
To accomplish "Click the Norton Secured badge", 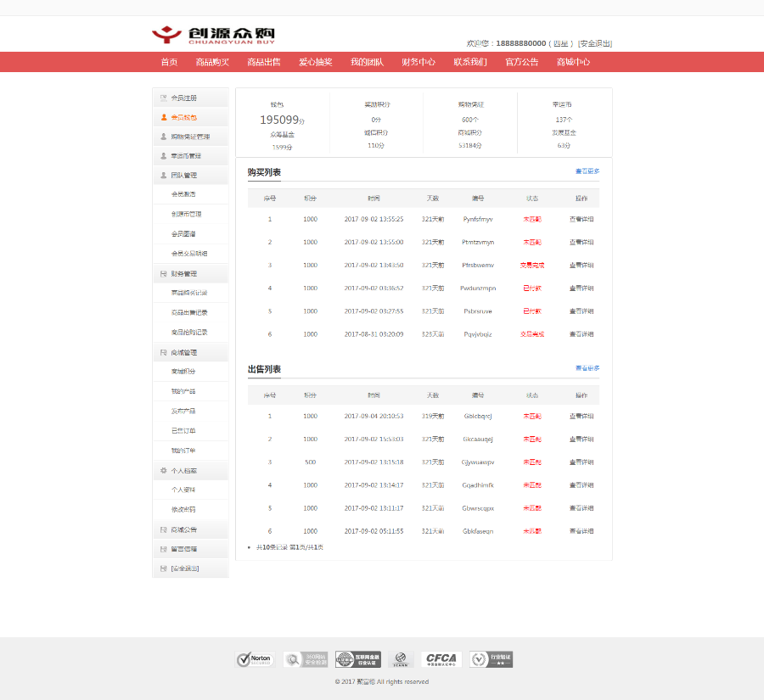I will [x=255, y=659].
